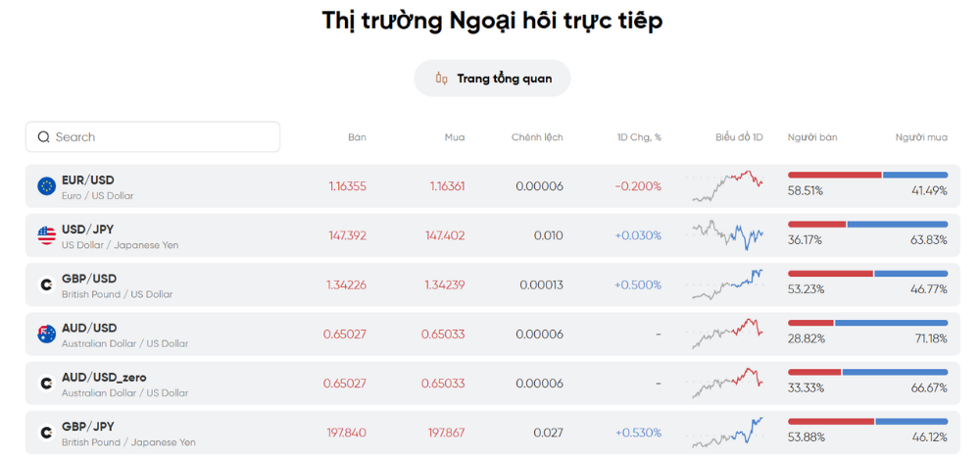
Task: Open the Trang tổng quan overview button
Action: [492, 78]
